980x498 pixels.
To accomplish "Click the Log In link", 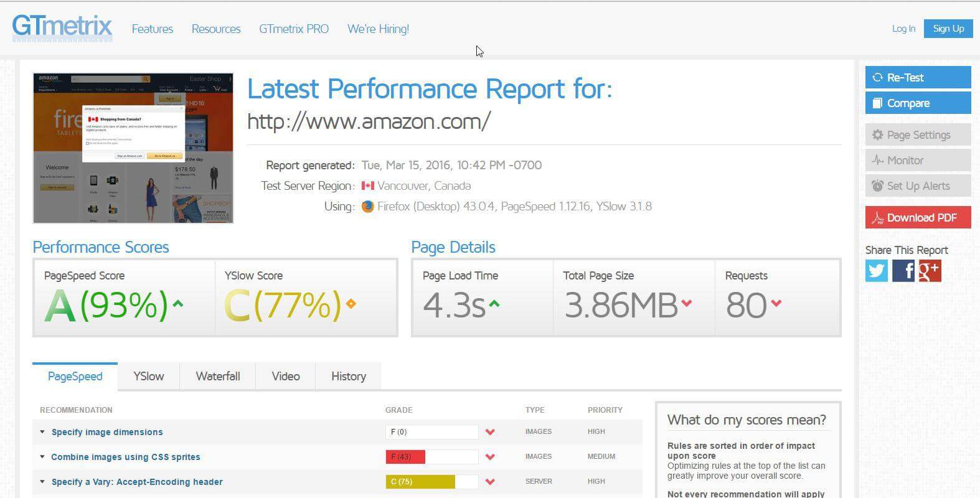I will pyautogui.click(x=903, y=29).
